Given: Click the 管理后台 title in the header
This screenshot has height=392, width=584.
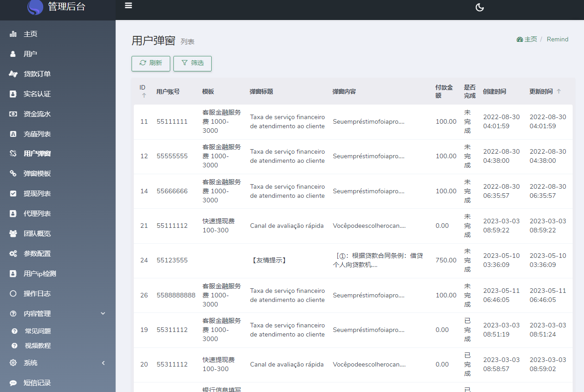Looking at the screenshot, I should point(66,7).
